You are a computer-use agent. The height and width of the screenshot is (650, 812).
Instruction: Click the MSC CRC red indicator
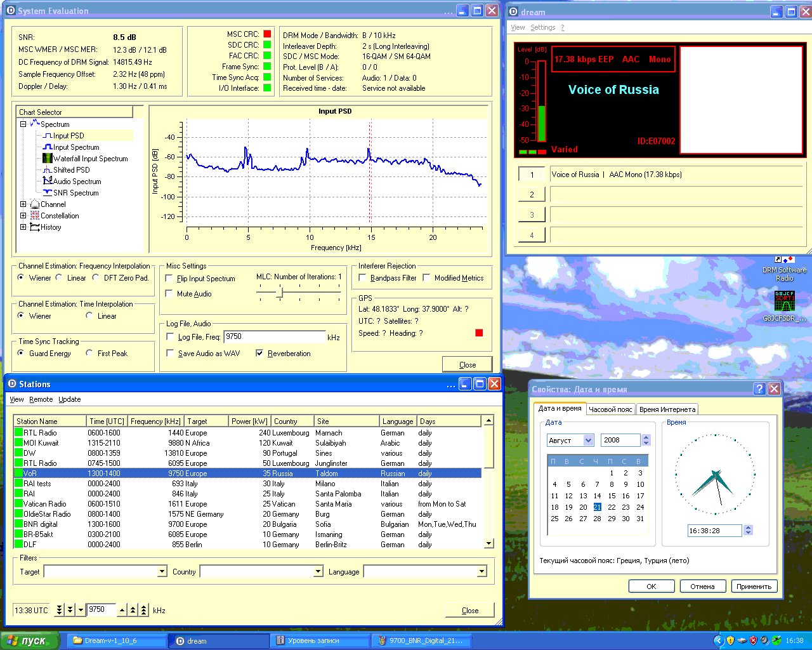[x=267, y=34]
